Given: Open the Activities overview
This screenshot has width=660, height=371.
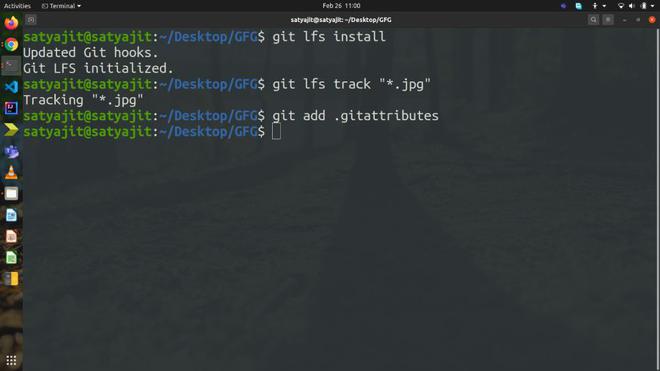Looking at the screenshot, I should click(x=17, y=6).
